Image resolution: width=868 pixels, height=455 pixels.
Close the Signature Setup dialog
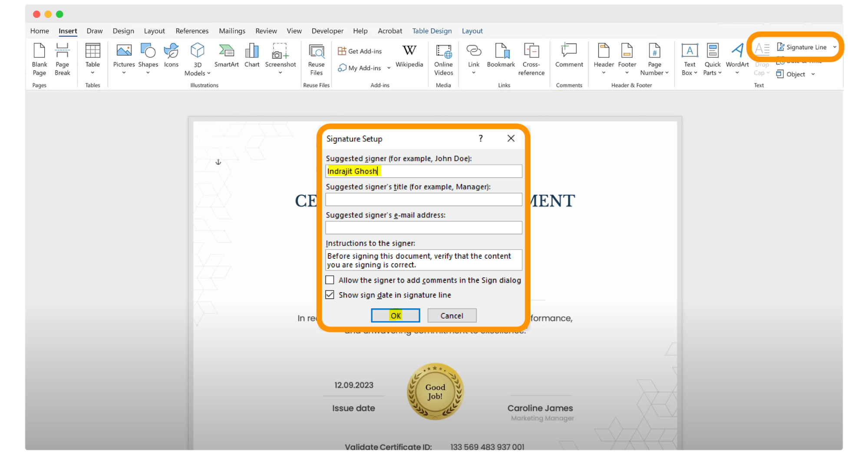click(x=511, y=138)
